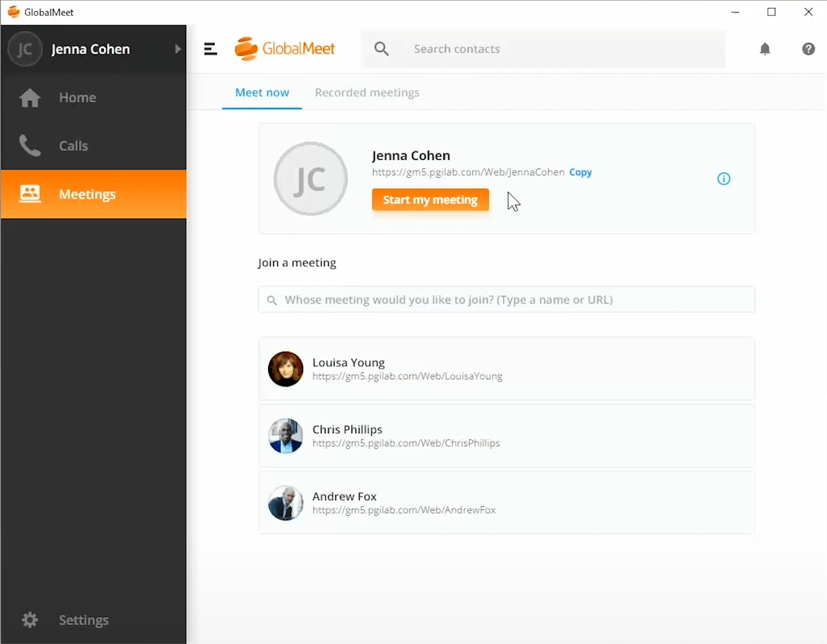This screenshot has width=827, height=644.
Task: Open the Settings gear at the bottom
Action: click(29, 619)
